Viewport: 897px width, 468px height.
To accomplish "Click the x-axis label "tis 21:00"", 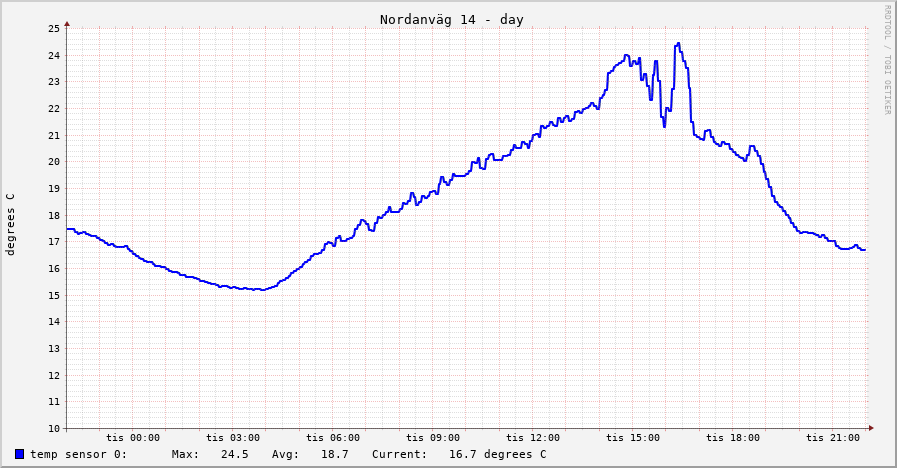I will (x=833, y=438).
